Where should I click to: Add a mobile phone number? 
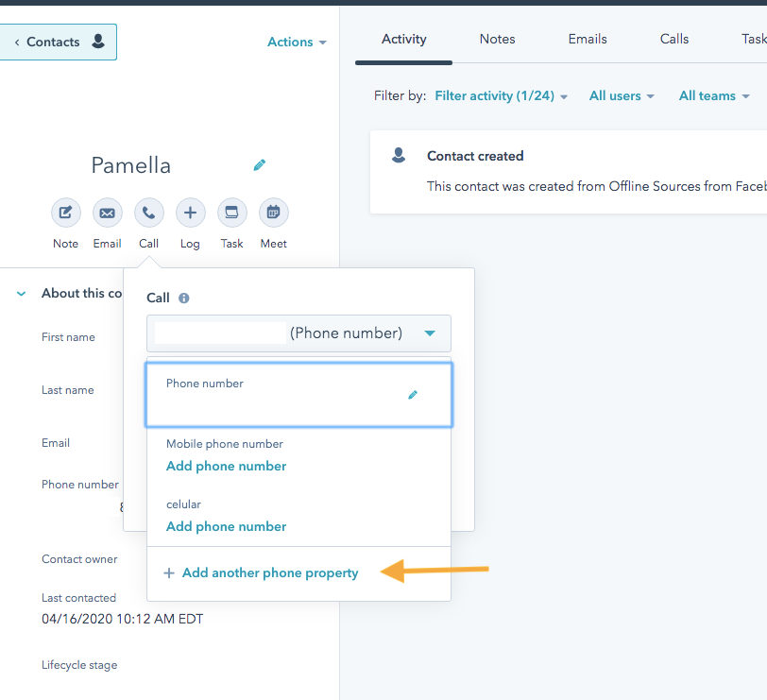click(226, 466)
